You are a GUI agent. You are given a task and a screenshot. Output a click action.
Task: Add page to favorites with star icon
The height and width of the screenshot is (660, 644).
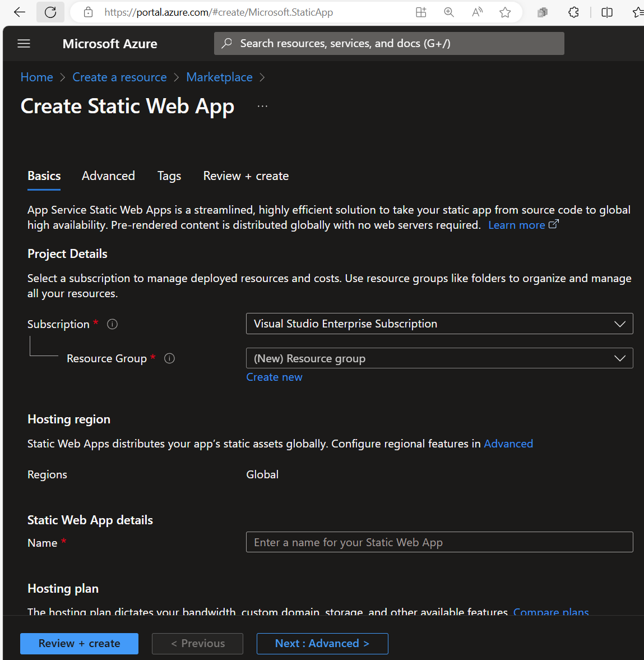pyautogui.click(x=505, y=12)
